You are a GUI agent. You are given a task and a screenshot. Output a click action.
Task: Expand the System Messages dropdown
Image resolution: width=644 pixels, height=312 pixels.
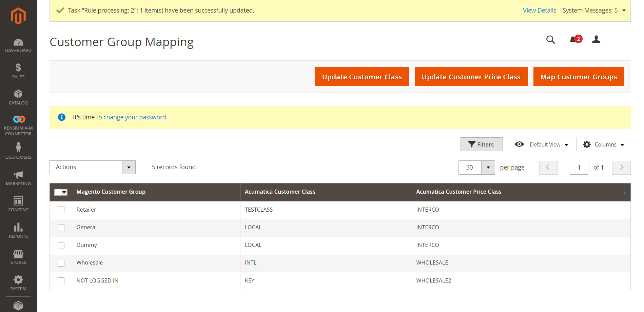[x=624, y=11]
